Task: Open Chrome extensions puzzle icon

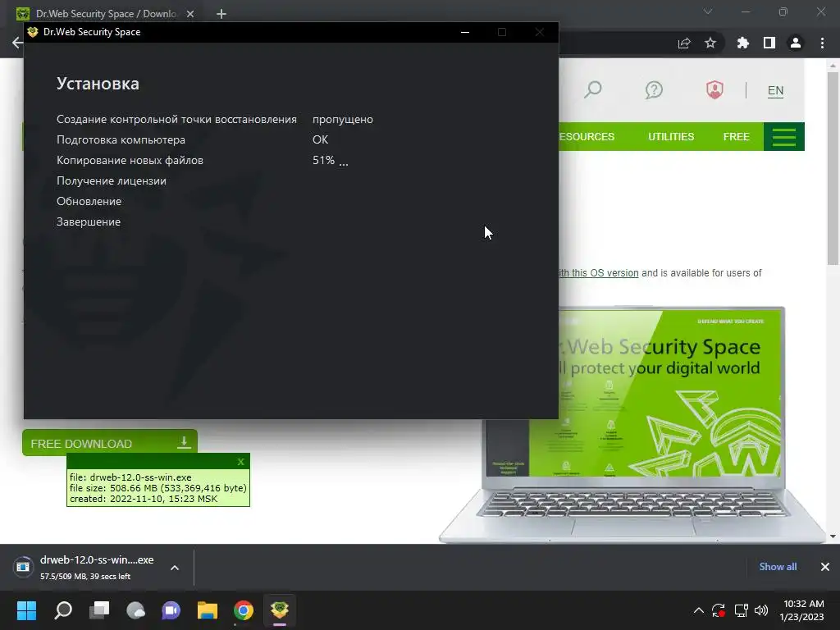Action: [x=743, y=43]
